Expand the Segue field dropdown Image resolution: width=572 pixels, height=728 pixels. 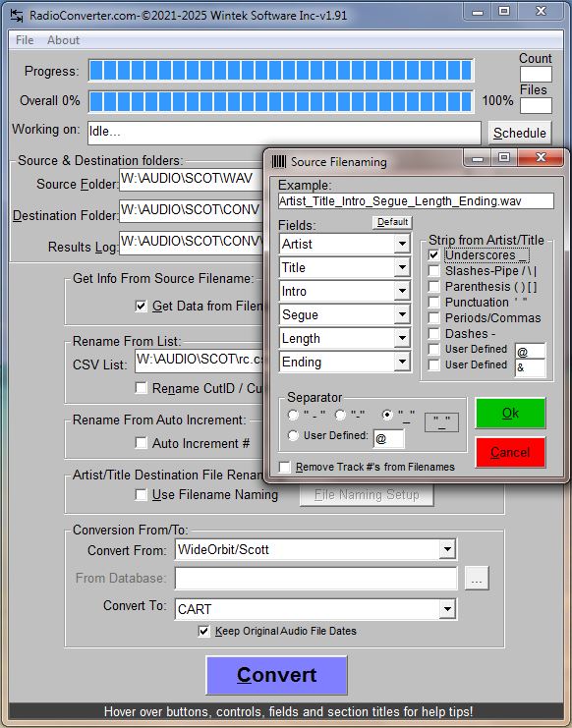click(402, 314)
